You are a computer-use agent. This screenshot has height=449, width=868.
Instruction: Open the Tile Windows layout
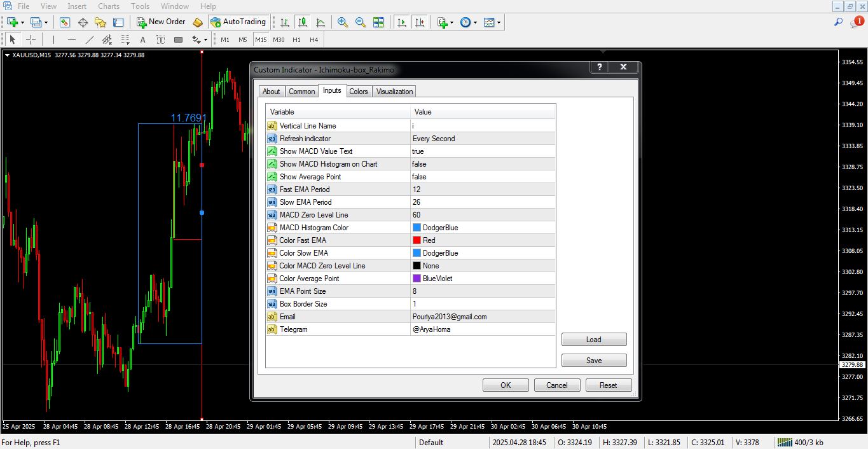click(x=378, y=22)
